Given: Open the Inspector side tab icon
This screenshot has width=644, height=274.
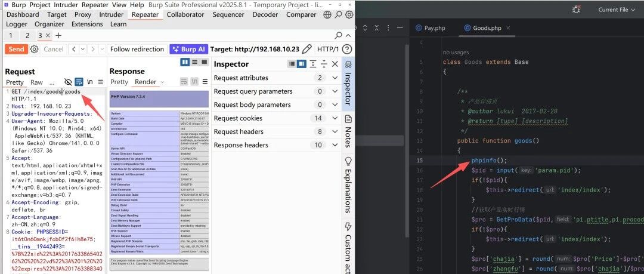Looking at the screenshot, I should point(348,64).
